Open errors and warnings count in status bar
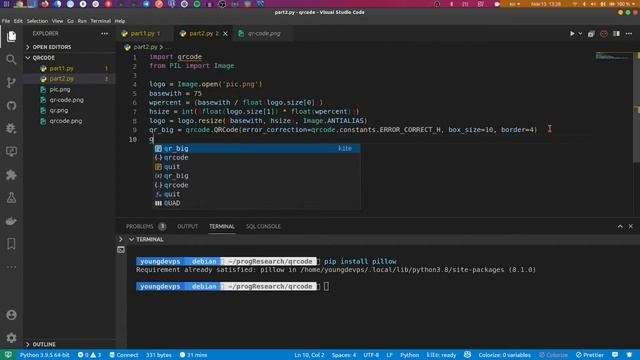 click(89, 355)
